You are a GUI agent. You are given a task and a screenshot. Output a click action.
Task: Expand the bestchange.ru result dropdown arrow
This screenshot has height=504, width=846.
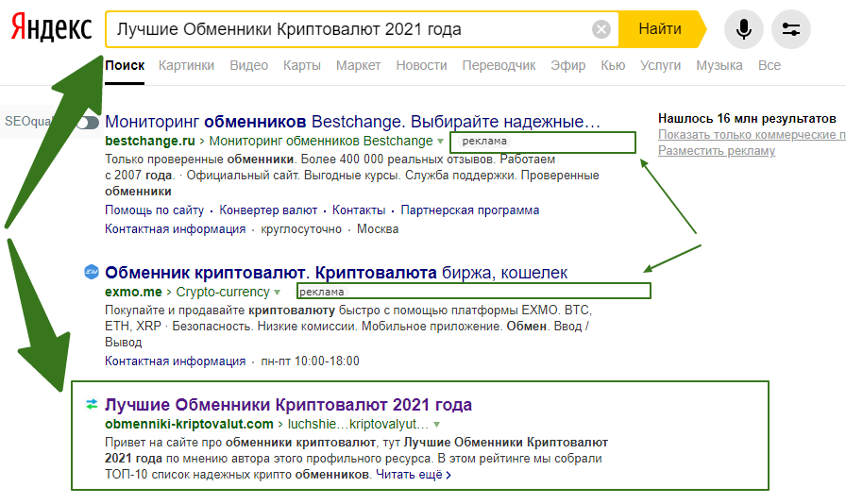pyautogui.click(x=440, y=141)
